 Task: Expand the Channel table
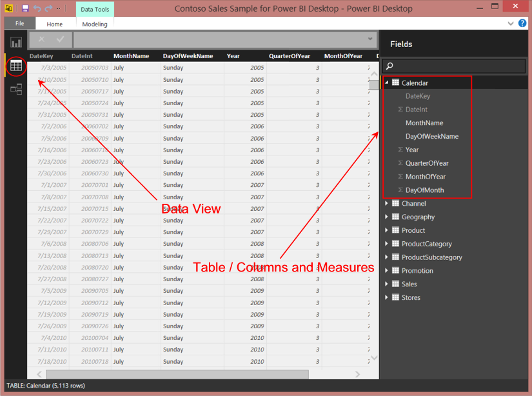click(386, 203)
